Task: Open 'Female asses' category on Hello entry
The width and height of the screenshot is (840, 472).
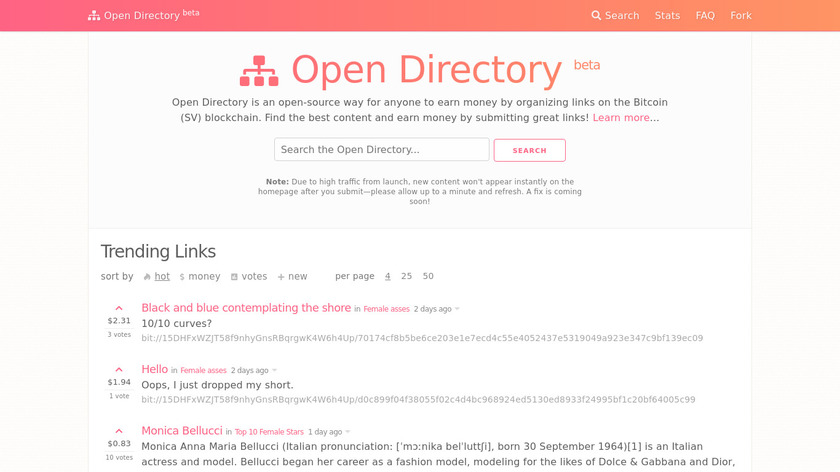Action: point(203,370)
